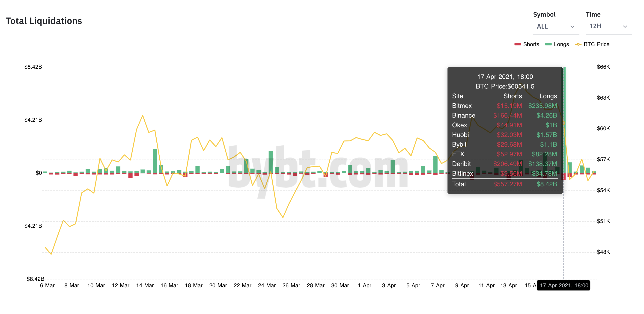The width and height of the screenshot is (644, 314).
Task: Click the tall green longs bar at 17 Apr
Action: click(x=564, y=120)
